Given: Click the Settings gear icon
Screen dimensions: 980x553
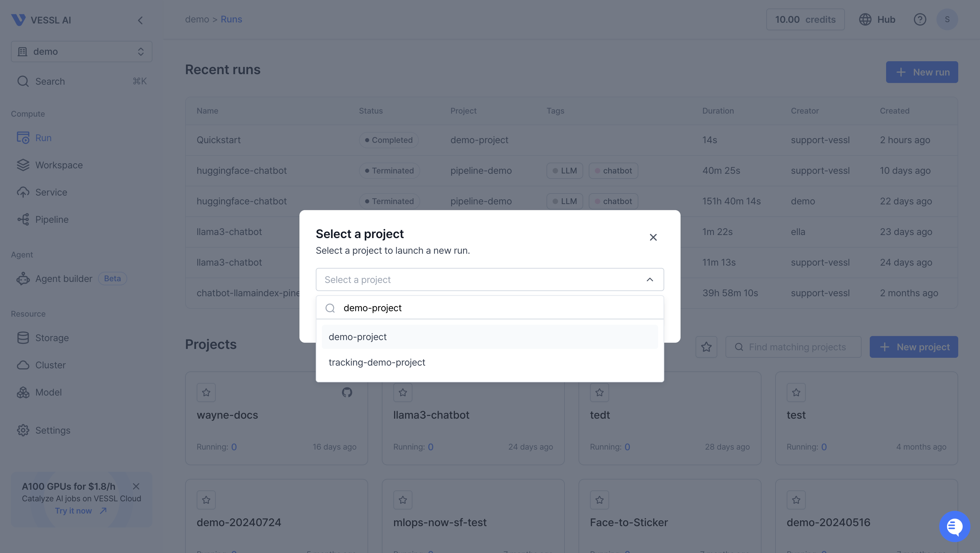Looking at the screenshot, I should [x=23, y=430].
